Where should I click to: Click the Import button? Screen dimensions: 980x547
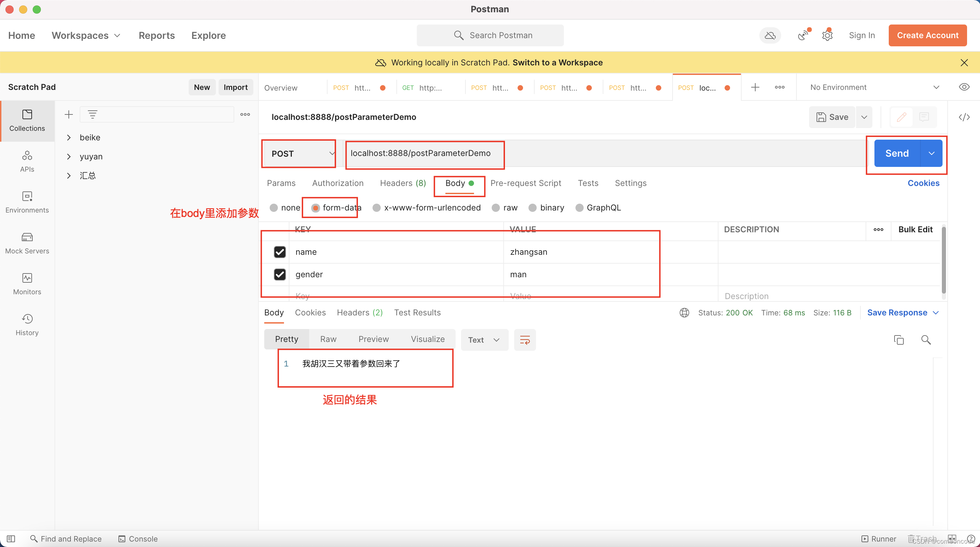click(x=236, y=87)
